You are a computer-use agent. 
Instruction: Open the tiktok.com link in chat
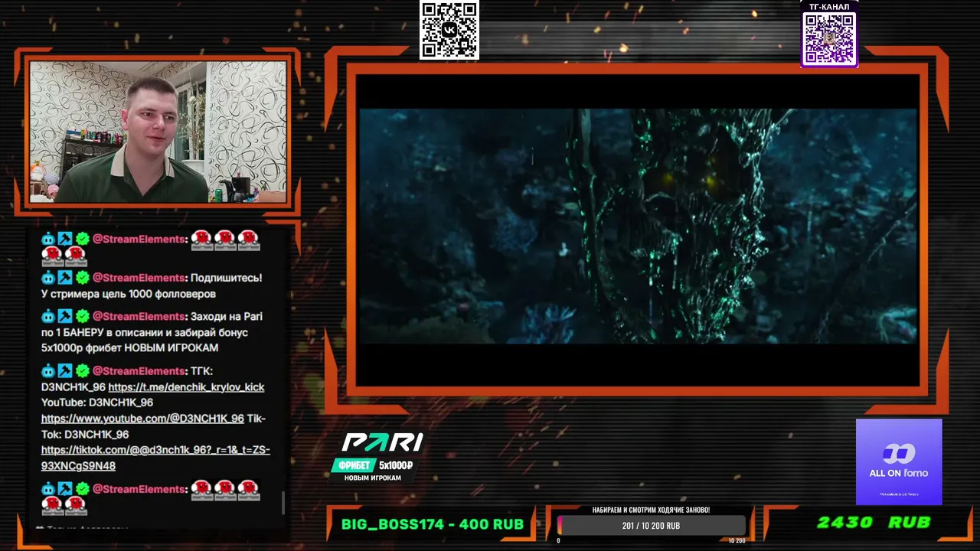pyautogui.click(x=155, y=458)
